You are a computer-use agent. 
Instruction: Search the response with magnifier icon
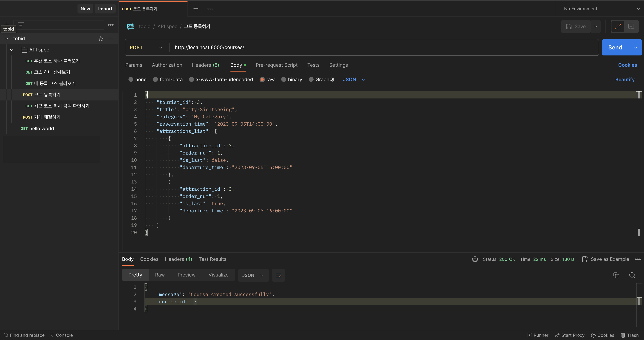[632, 275]
